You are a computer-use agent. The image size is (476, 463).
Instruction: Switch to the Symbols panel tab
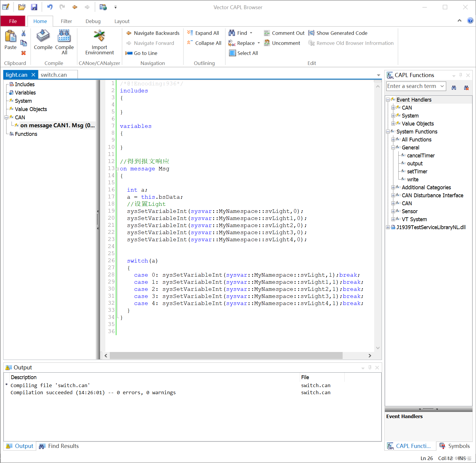pyautogui.click(x=455, y=446)
